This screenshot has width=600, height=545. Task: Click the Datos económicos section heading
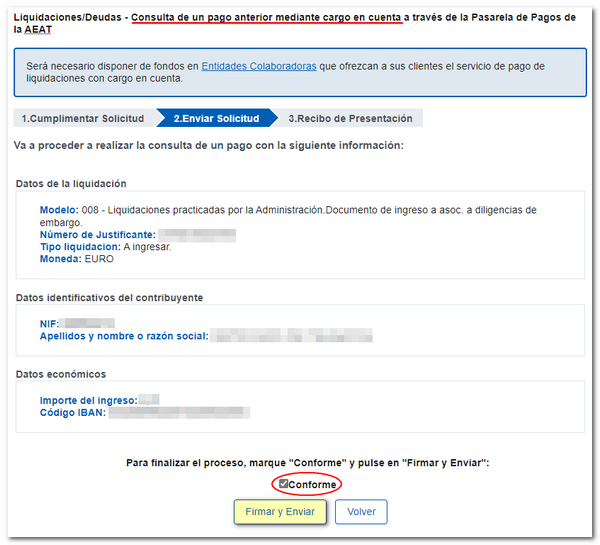coord(60,374)
